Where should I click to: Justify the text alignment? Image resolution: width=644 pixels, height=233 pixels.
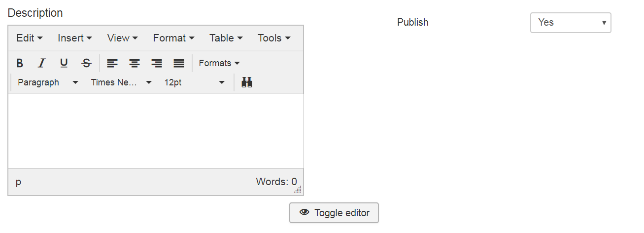(x=179, y=63)
